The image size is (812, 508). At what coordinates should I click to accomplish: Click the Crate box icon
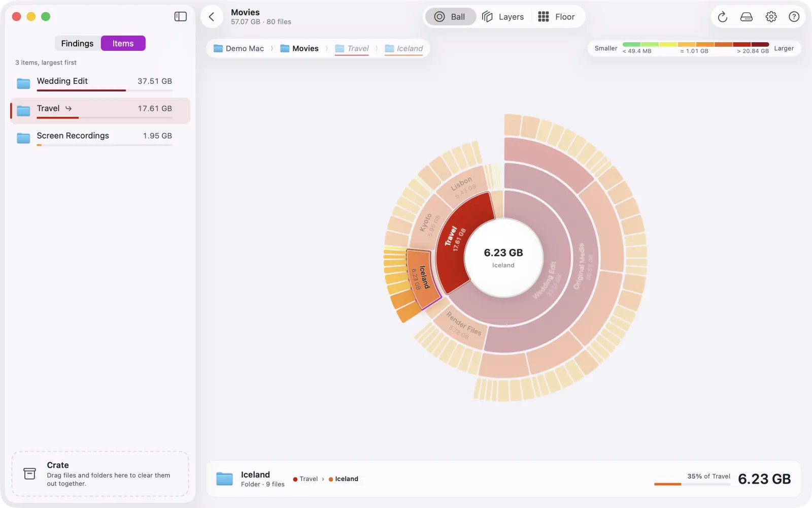[x=30, y=473]
